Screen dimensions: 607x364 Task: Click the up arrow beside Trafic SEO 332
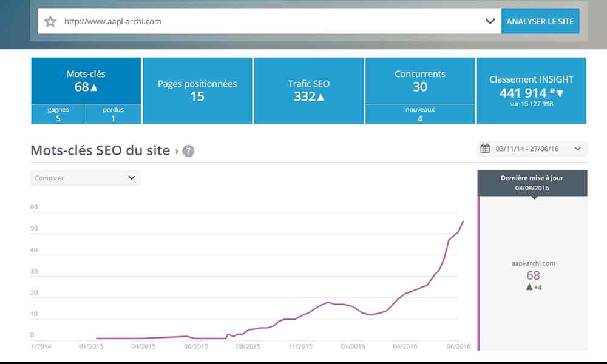(320, 97)
